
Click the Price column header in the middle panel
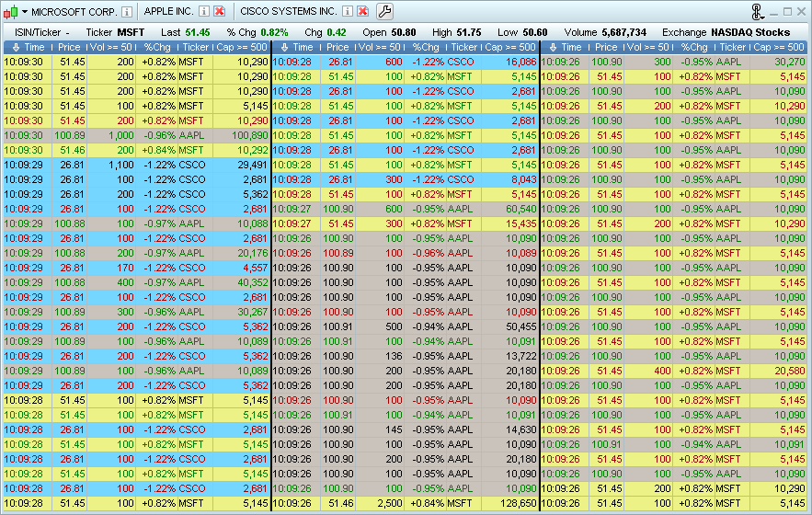pyautogui.click(x=337, y=47)
